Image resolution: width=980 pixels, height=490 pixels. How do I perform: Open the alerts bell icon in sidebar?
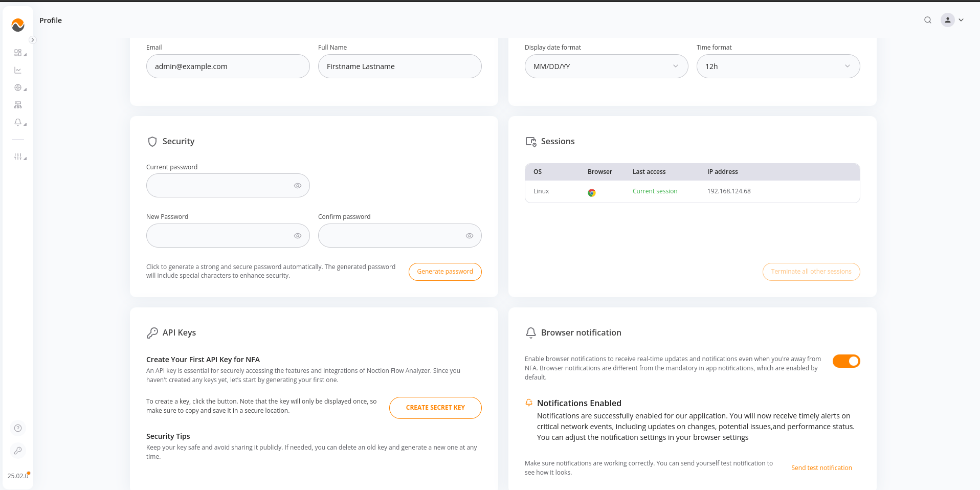pyautogui.click(x=18, y=122)
